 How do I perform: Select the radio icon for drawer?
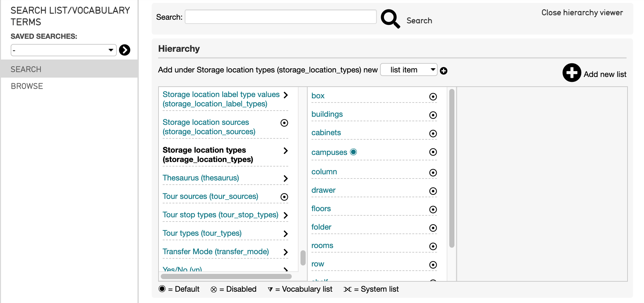[433, 191]
